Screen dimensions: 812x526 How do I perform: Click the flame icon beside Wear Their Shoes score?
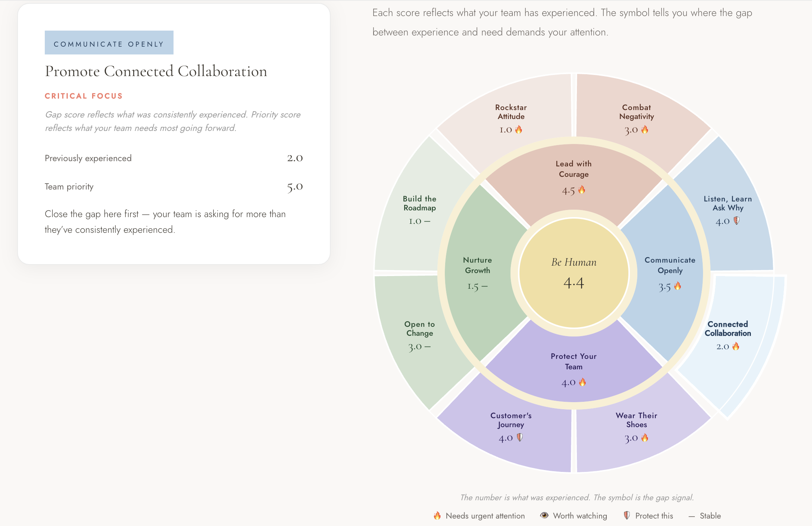645,438
